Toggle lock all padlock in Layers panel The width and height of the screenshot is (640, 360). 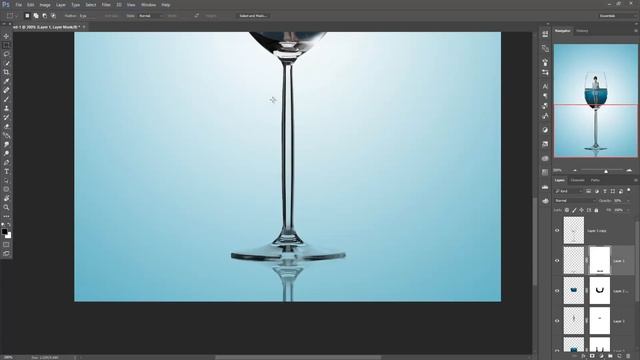tap(596, 210)
